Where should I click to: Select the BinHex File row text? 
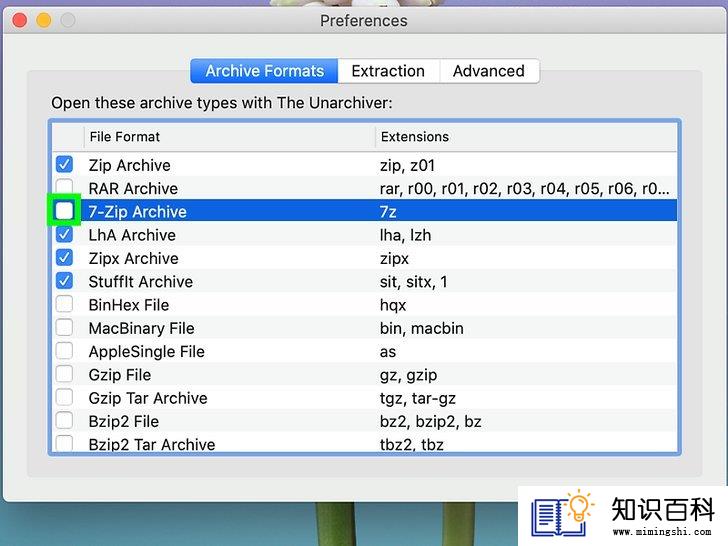(129, 305)
